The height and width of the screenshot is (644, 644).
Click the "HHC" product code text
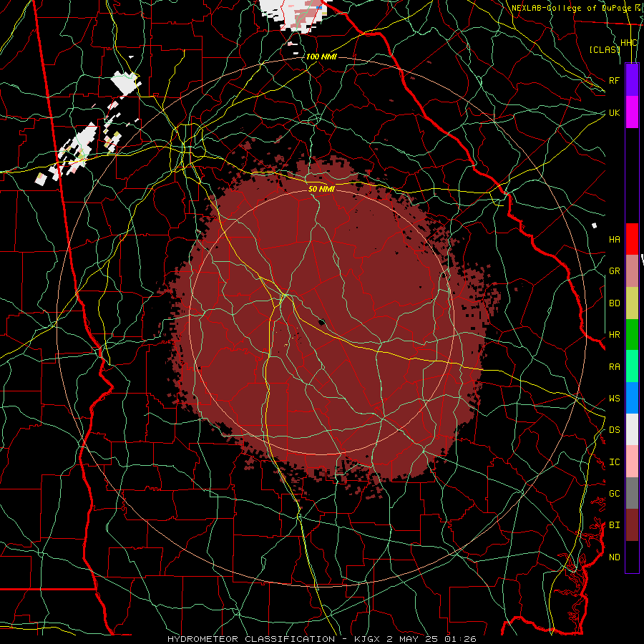(x=629, y=43)
